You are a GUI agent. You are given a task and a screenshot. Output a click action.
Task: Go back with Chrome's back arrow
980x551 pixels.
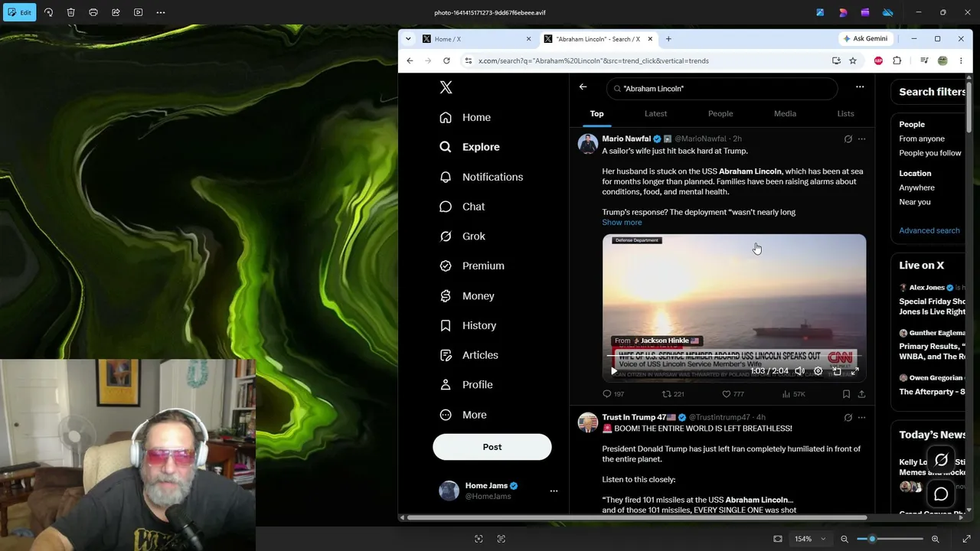(x=410, y=60)
